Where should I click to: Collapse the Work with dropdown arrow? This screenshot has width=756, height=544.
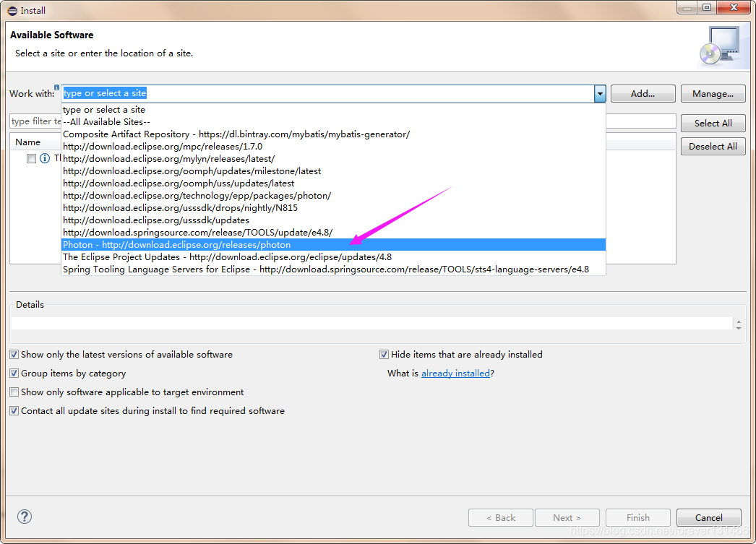click(600, 94)
